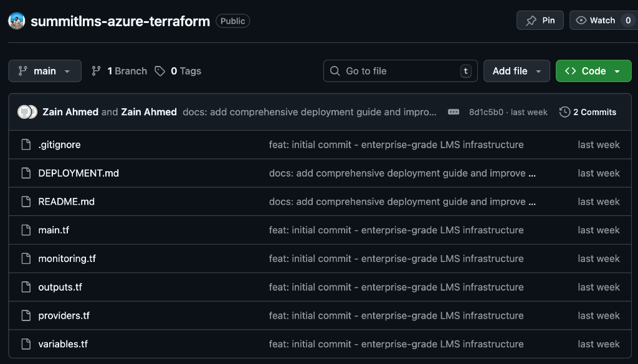Click the commit author avatar in the commit bar
Screen dimensions: 638x364
[27, 111]
